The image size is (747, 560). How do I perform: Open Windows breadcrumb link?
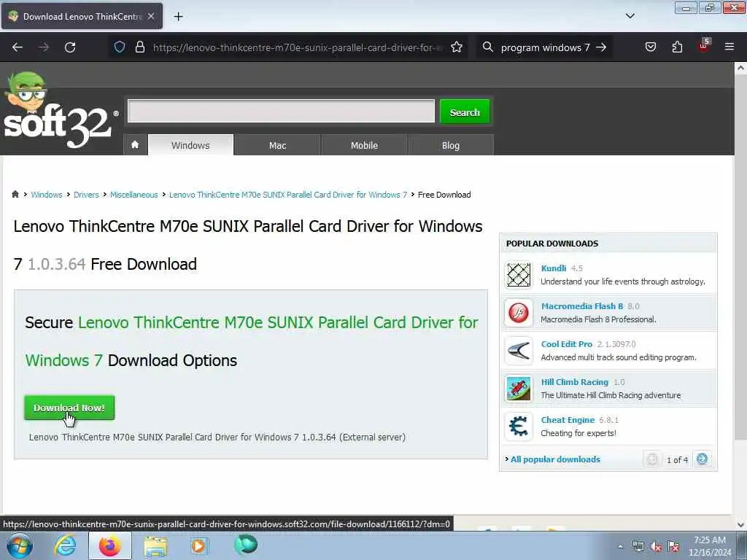click(47, 194)
